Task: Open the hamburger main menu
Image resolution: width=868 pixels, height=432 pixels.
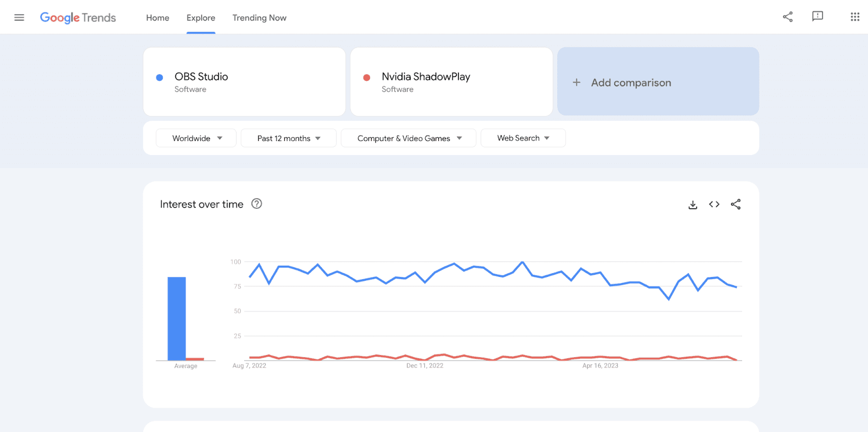Action: pos(19,17)
